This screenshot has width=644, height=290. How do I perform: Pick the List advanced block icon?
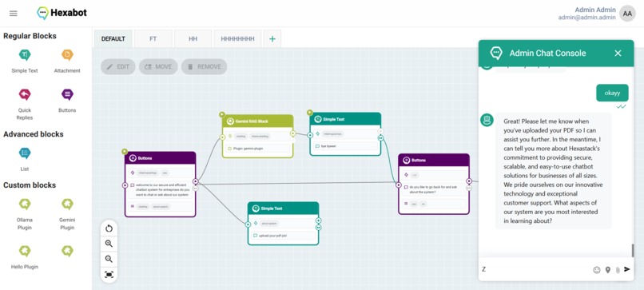[25, 153]
